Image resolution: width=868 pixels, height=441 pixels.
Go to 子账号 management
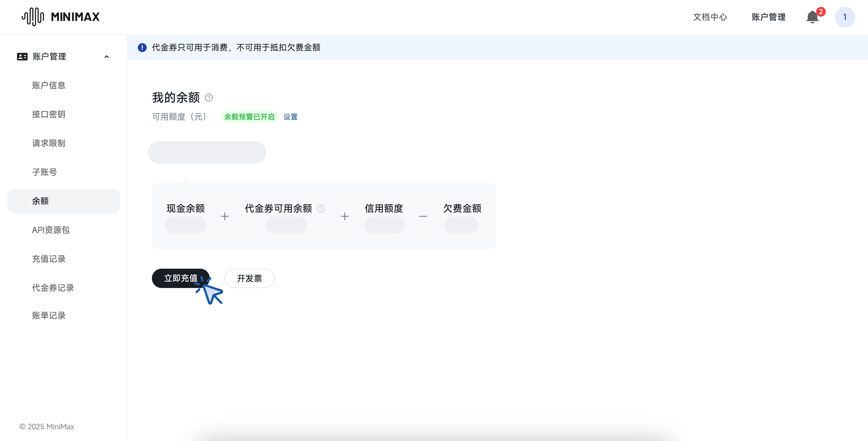(44, 172)
